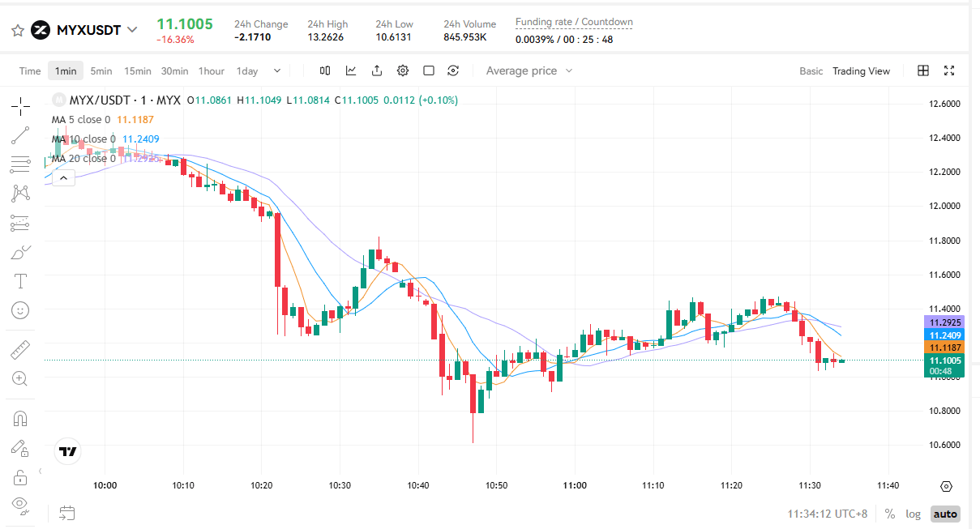Viewport: 980px width, 529px height.
Task: Click the auto scale button
Action: (x=944, y=514)
